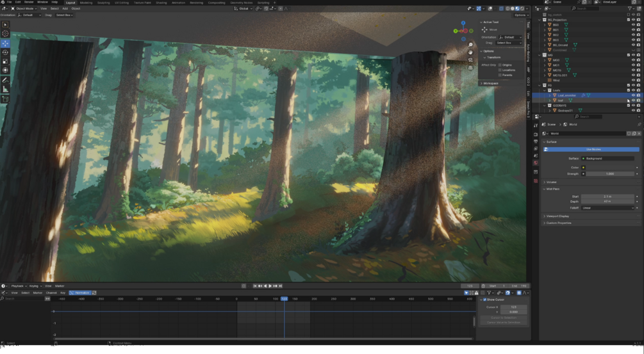Toggle Normalize in graph editor header
The height and width of the screenshot is (354, 644).
(79, 293)
